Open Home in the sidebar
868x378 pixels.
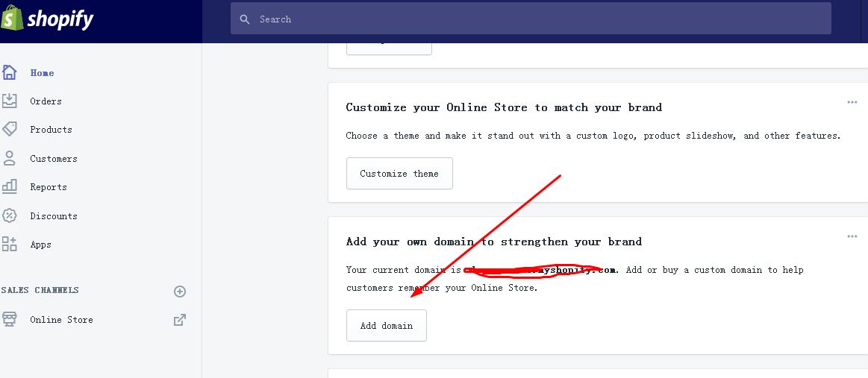pos(42,73)
